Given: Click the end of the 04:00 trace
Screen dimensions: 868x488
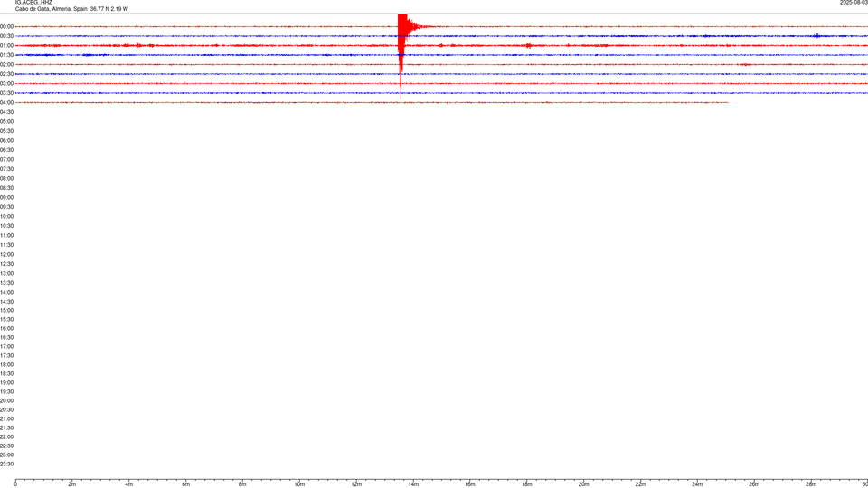Looking at the screenshot, I should pyautogui.click(x=727, y=102).
